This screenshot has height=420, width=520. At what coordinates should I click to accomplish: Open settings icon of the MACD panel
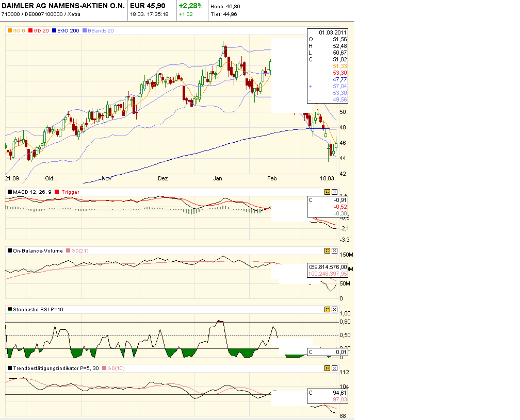(x=327, y=192)
